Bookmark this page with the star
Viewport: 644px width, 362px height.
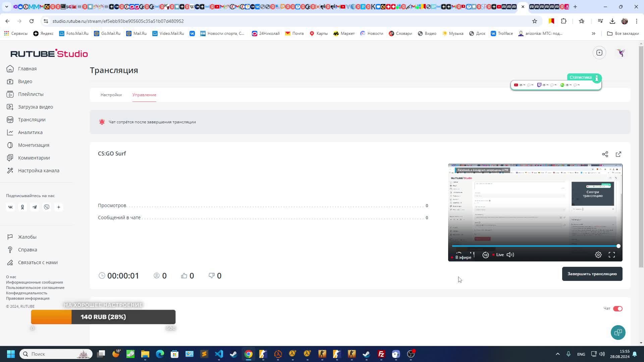[x=535, y=21]
